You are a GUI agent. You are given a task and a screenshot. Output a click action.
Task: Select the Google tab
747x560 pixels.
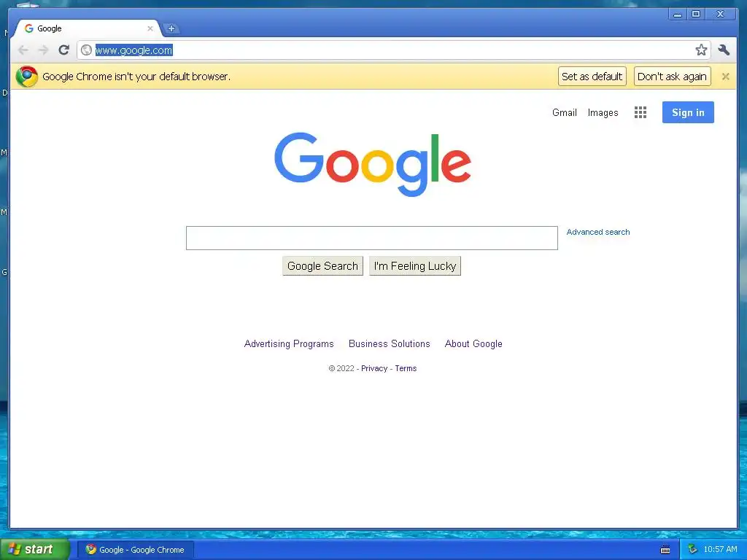pos(86,28)
